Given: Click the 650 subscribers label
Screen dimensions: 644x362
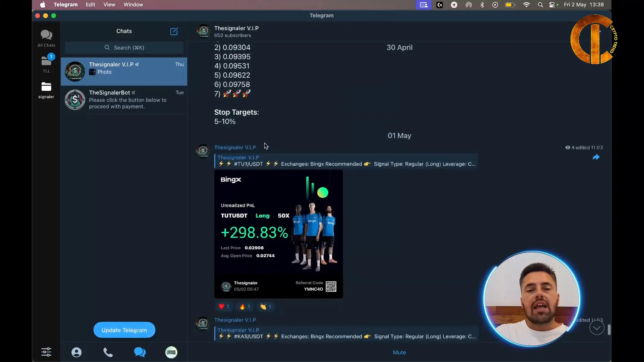Looking at the screenshot, I should [x=232, y=36].
